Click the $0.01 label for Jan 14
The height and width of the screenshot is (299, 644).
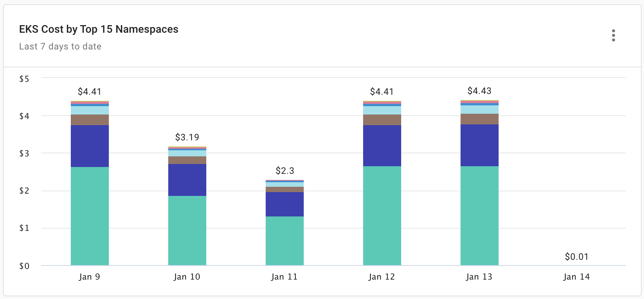tap(577, 257)
